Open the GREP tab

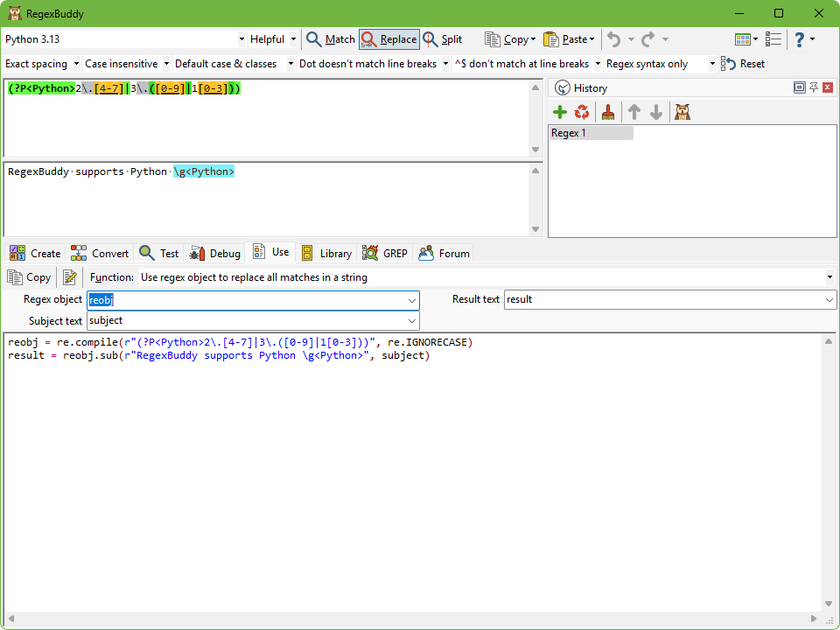(385, 254)
